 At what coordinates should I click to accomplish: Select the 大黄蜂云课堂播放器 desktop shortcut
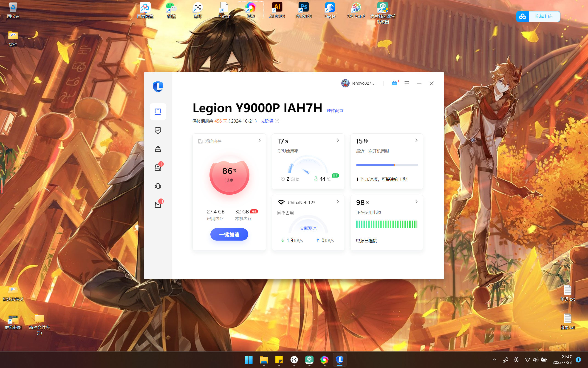tap(383, 13)
